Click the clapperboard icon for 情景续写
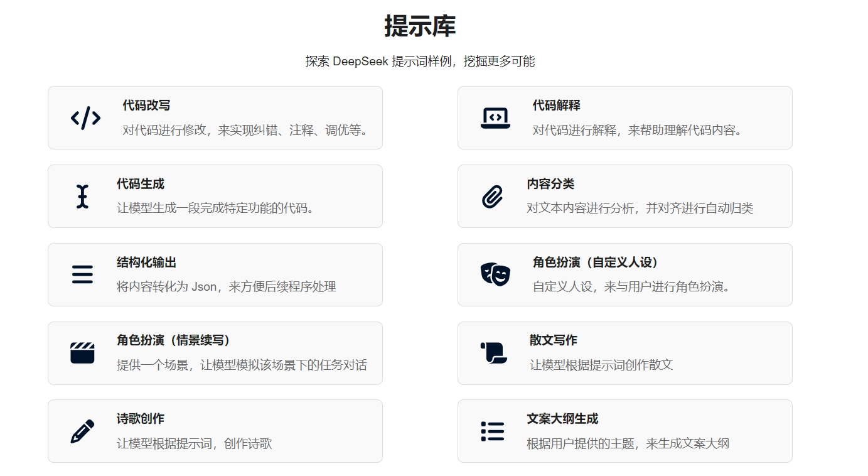 point(82,353)
